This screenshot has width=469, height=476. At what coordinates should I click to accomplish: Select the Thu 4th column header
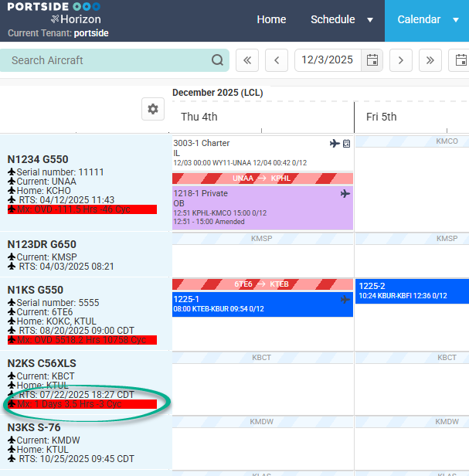pos(199,117)
